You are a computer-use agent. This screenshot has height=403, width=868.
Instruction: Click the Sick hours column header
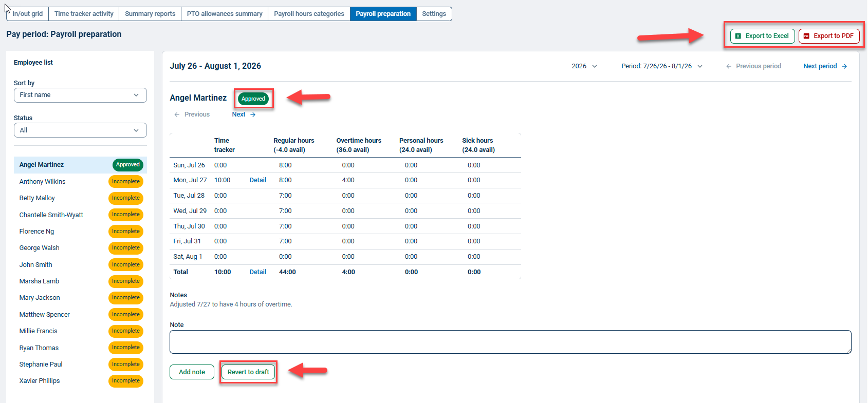coord(478,145)
